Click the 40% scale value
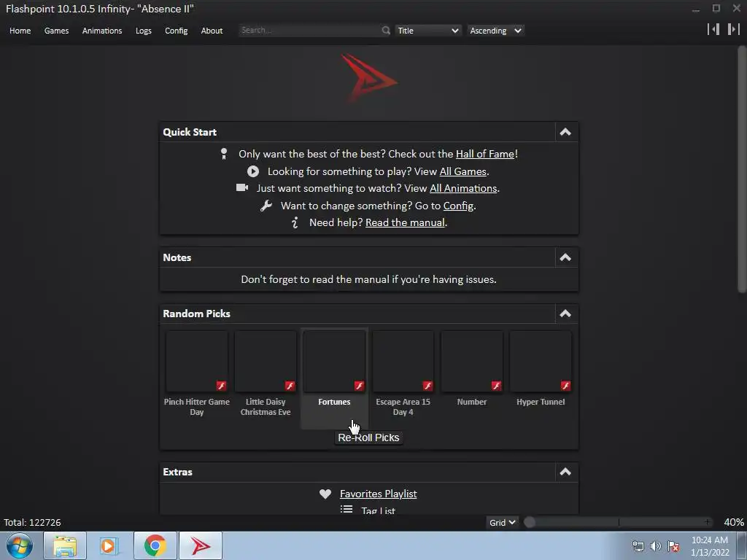Image resolution: width=747 pixels, height=560 pixels. [734, 522]
